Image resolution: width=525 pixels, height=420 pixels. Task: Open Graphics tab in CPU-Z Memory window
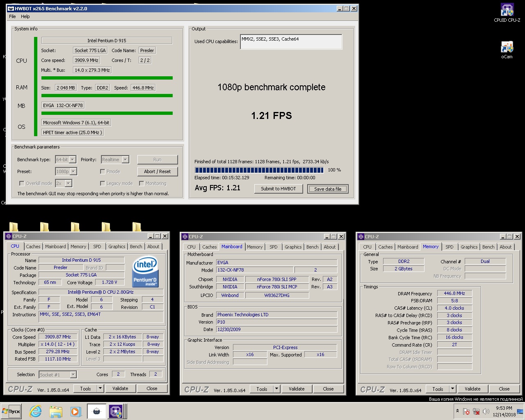(x=469, y=247)
